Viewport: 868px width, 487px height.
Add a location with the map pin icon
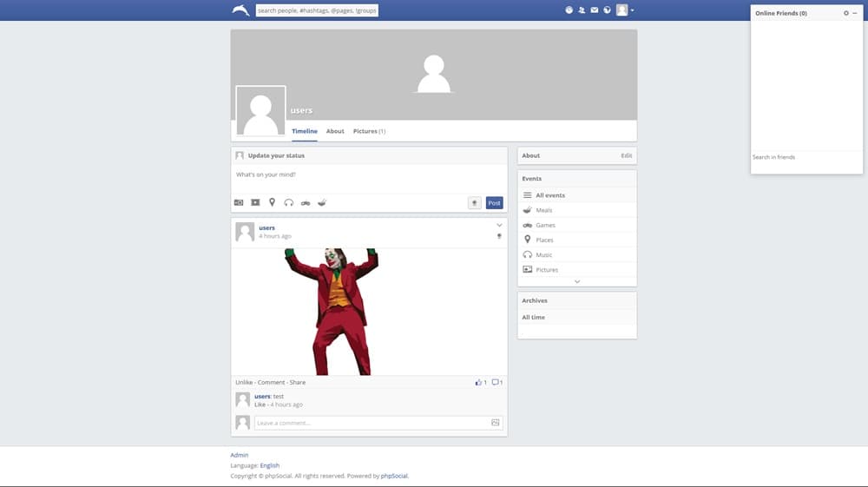(272, 202)
